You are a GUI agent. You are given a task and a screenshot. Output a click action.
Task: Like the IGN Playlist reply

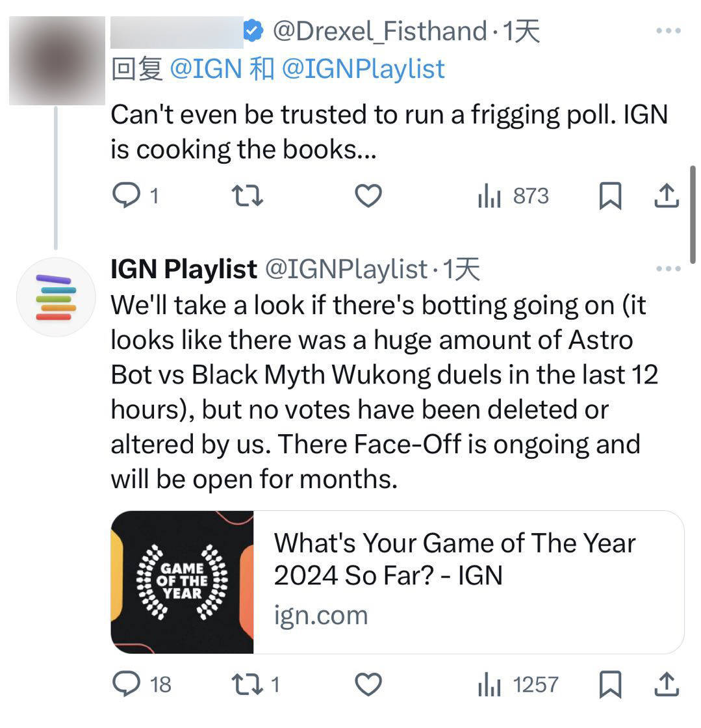tap(368, 684)
